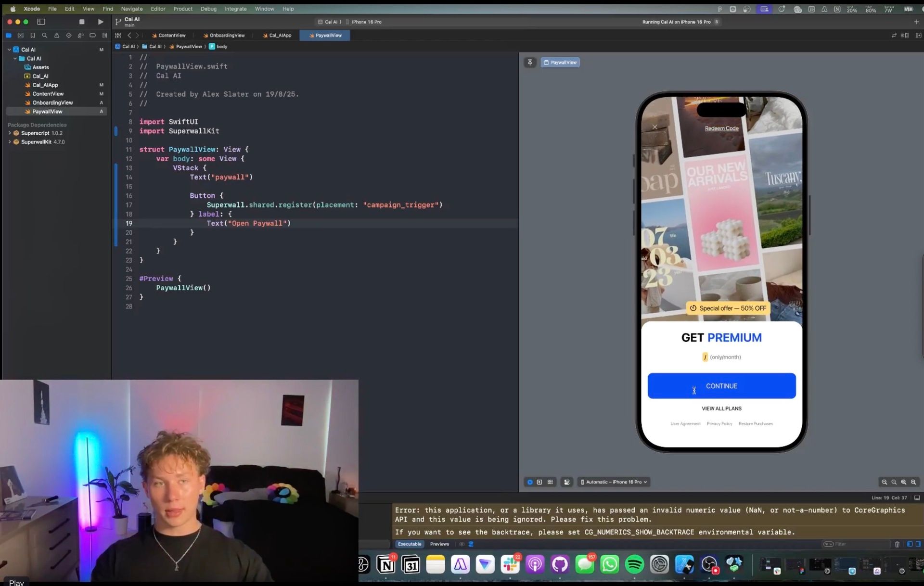The width and height of the screenshot is (924, 586).
Task: Open GitHub Desktop from the Dock
Action: (x=560, y=564)
